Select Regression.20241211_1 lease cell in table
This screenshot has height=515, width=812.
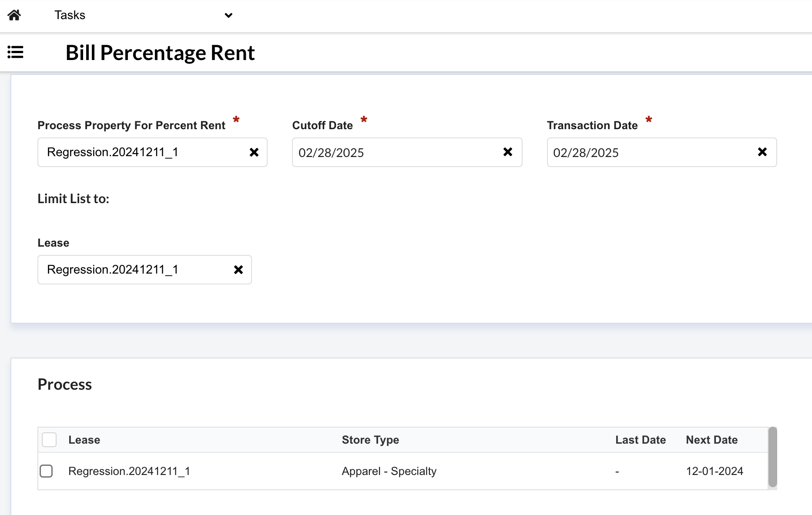[129, 471]
